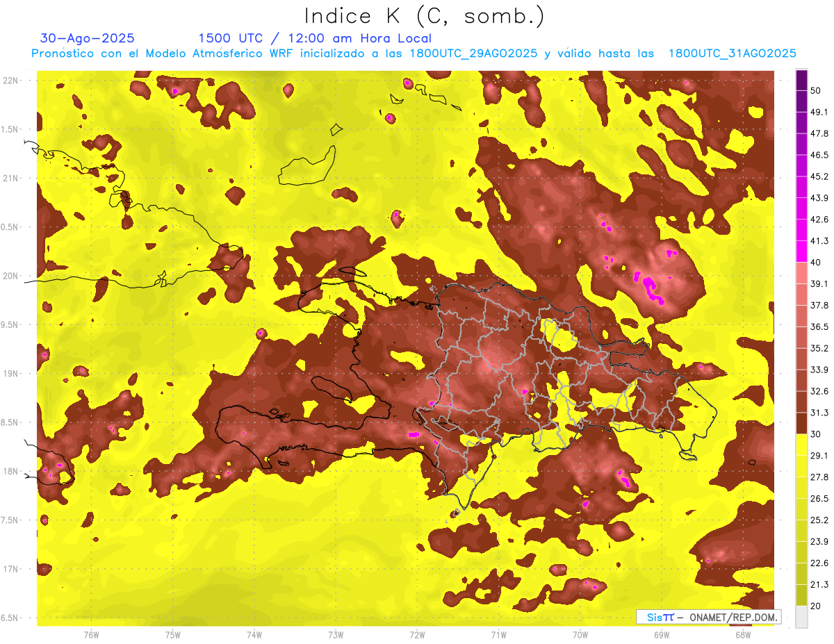Click the 'Indice K (C, somb.)' title

click(424, 16)
